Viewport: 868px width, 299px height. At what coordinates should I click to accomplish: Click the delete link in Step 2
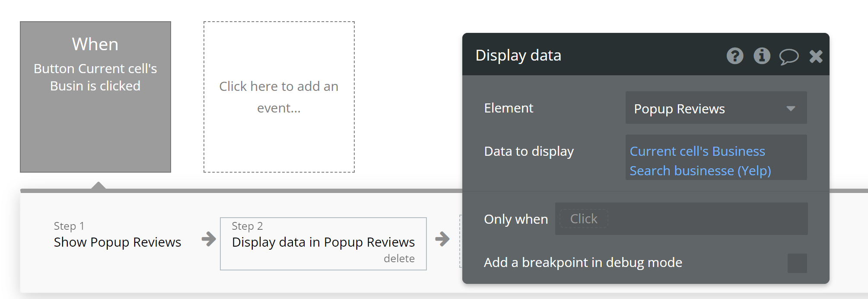399,259
